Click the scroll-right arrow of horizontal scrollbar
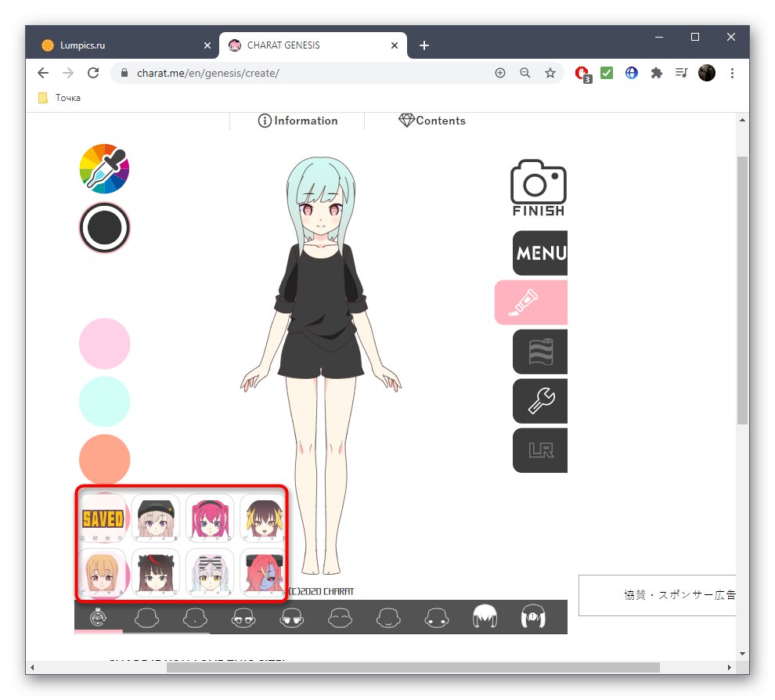 pyautogui.click(x=730, y=667)
